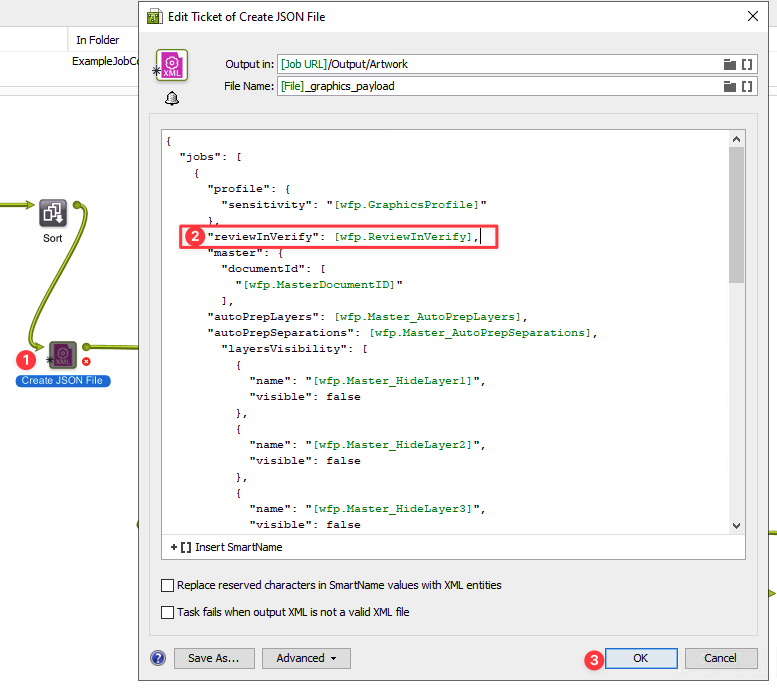The width and height of the screenshot is (777, 700).
Task: Insert SmartName in File Name field
Action: click(747, 86)
